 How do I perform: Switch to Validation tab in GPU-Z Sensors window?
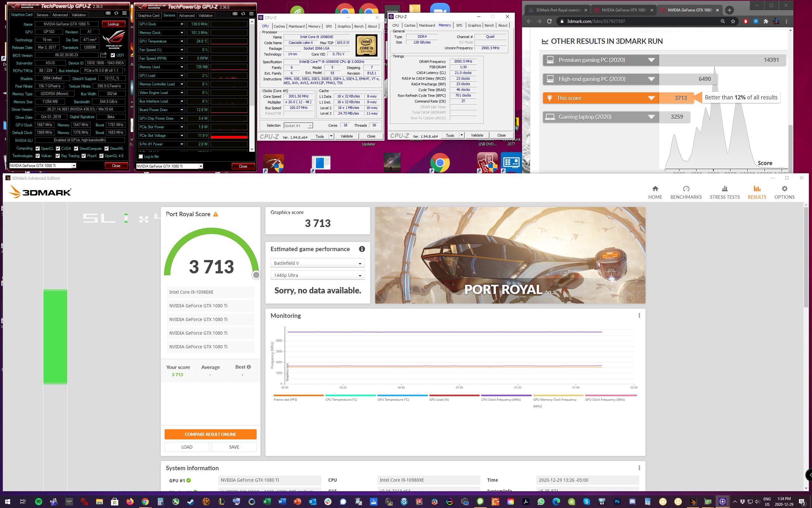(x=205, y=16)
